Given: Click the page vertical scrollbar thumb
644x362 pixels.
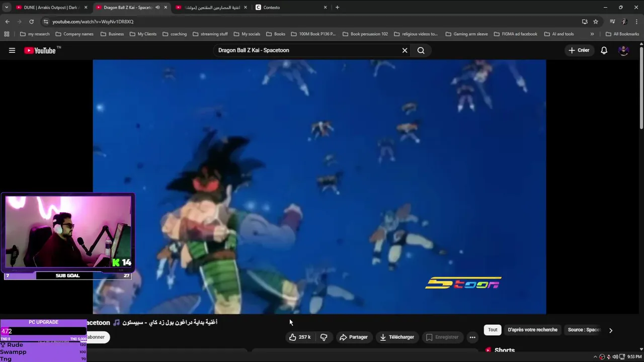Looking at the screenshot, I should tap(641, 87).
